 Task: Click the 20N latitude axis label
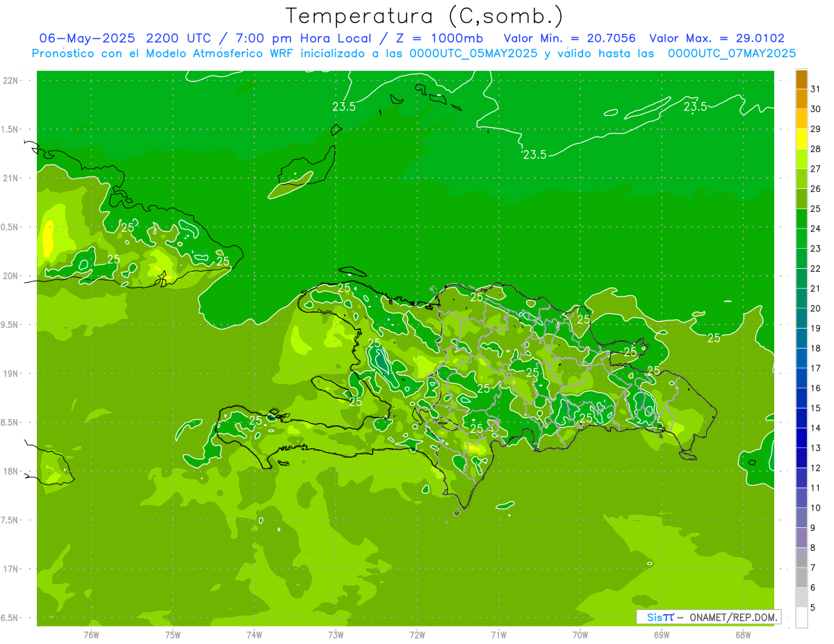coord(10,276)
